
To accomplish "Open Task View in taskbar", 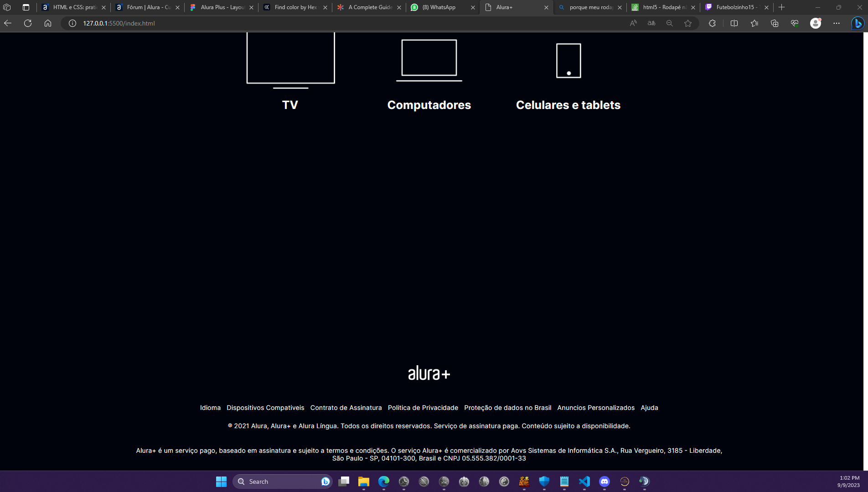I will [344, 482].
